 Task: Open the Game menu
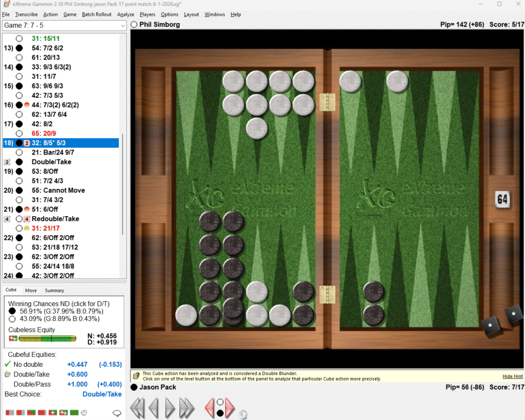70,14
